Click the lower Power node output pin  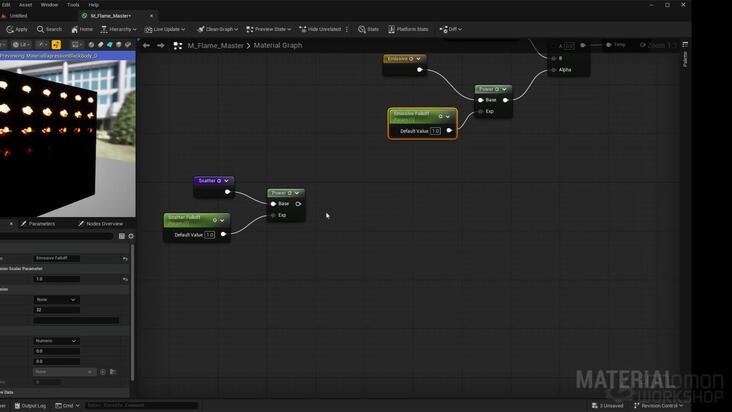click(x=298, y=204)
